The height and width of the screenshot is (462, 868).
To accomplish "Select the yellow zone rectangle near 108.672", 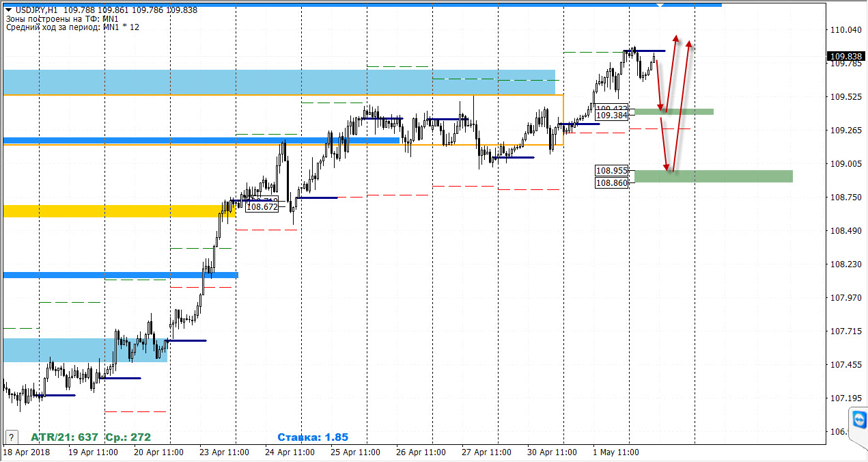I will click(120, 211).
